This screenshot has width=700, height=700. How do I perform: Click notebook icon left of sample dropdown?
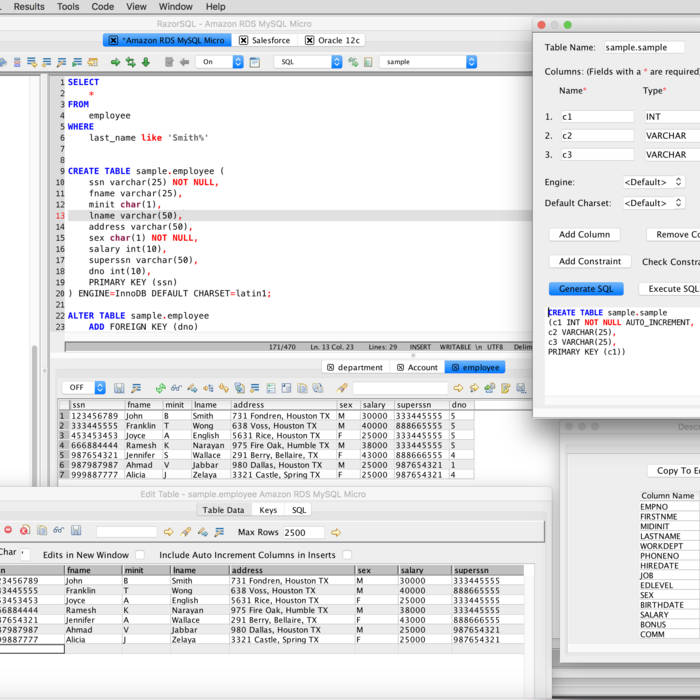tap(368, 62)
